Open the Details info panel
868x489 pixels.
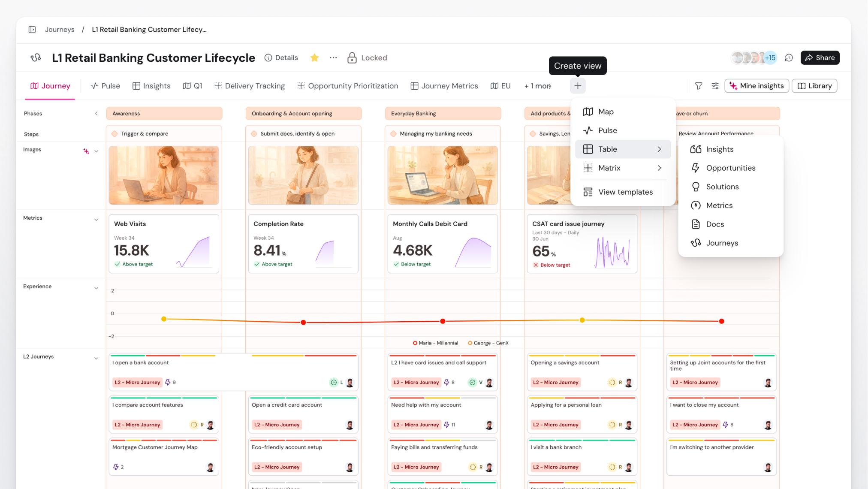[281, 57]
